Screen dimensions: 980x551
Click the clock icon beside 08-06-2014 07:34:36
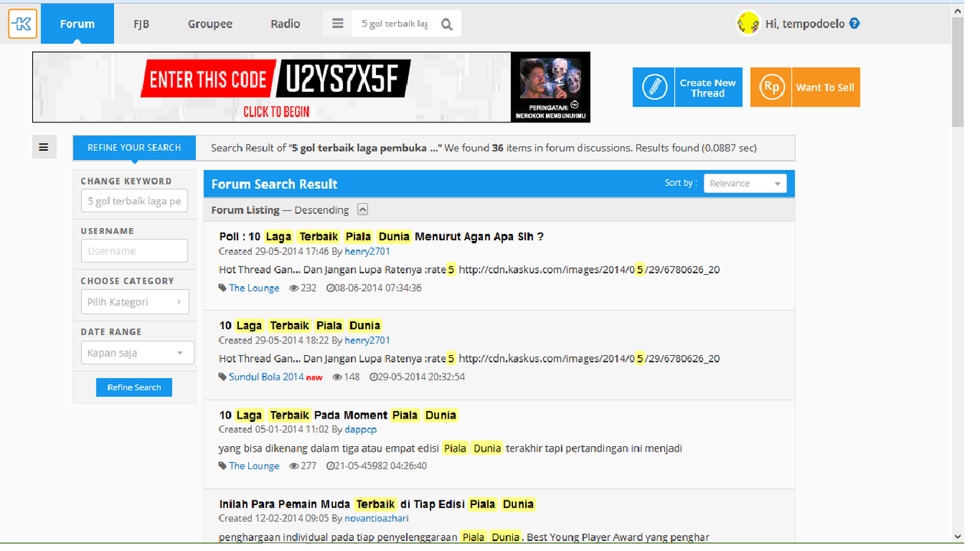[x=330, y=288]
